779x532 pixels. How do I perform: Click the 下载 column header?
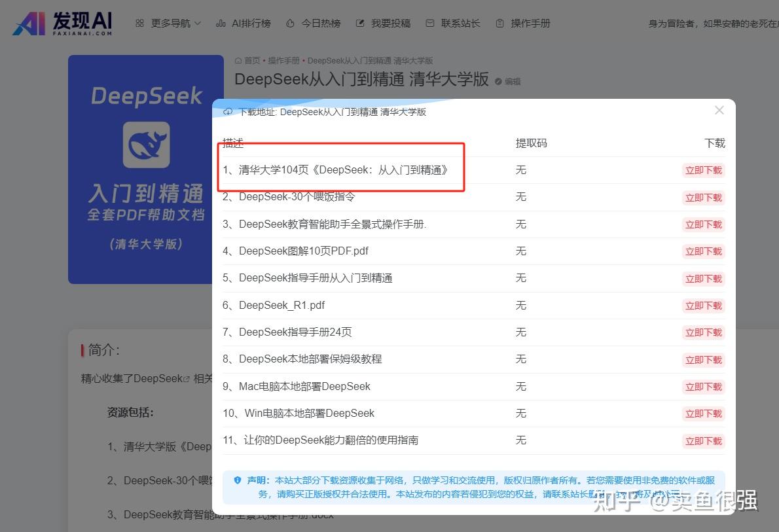714,143
